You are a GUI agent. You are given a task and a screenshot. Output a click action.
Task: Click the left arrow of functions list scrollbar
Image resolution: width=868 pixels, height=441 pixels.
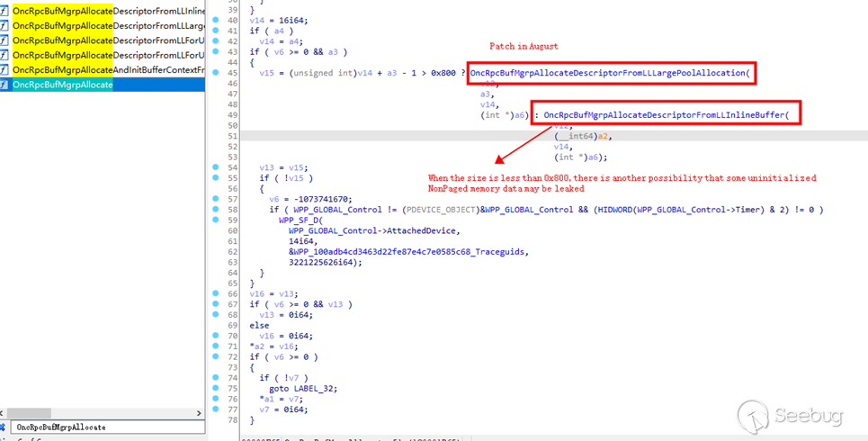click(x=3, y=413)
